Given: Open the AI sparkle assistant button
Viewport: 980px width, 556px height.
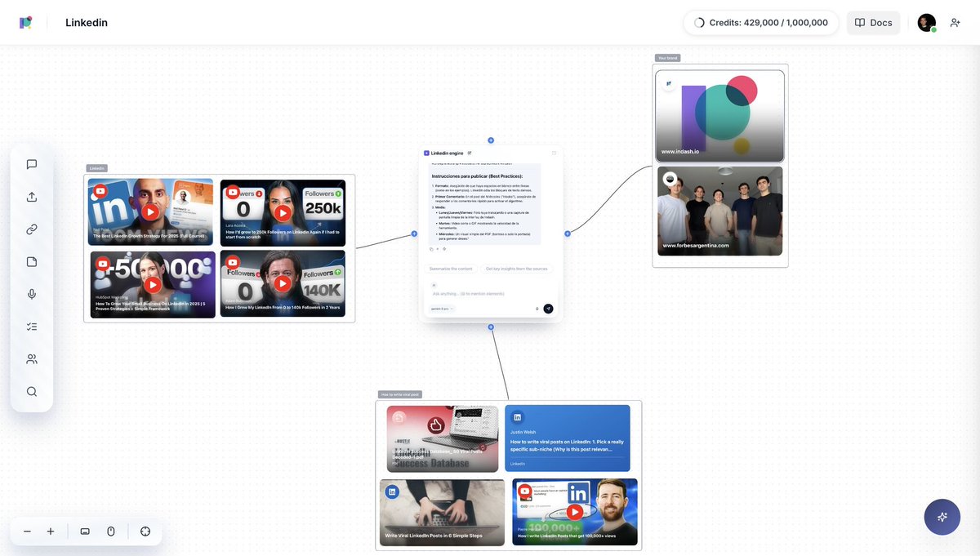Looking at the screenshot, I should click(942, 517).
